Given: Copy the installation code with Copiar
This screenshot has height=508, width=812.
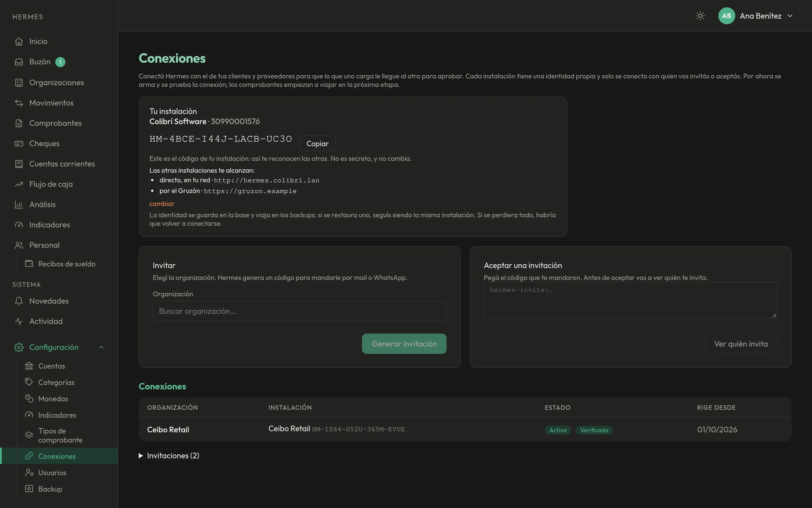Looking at the screenshot, I should click(317, 143).
